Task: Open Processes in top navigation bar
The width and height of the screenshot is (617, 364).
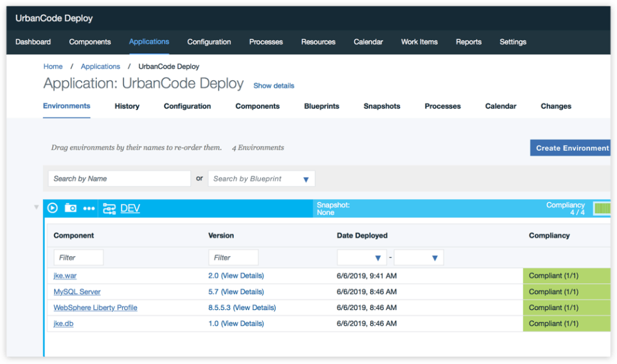Action: click(266, 42)
